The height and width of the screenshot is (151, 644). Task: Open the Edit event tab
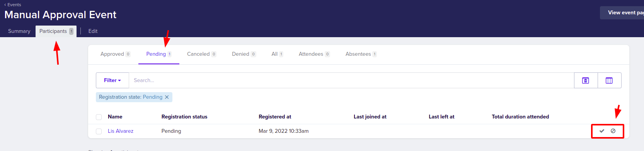coord(93,31)
